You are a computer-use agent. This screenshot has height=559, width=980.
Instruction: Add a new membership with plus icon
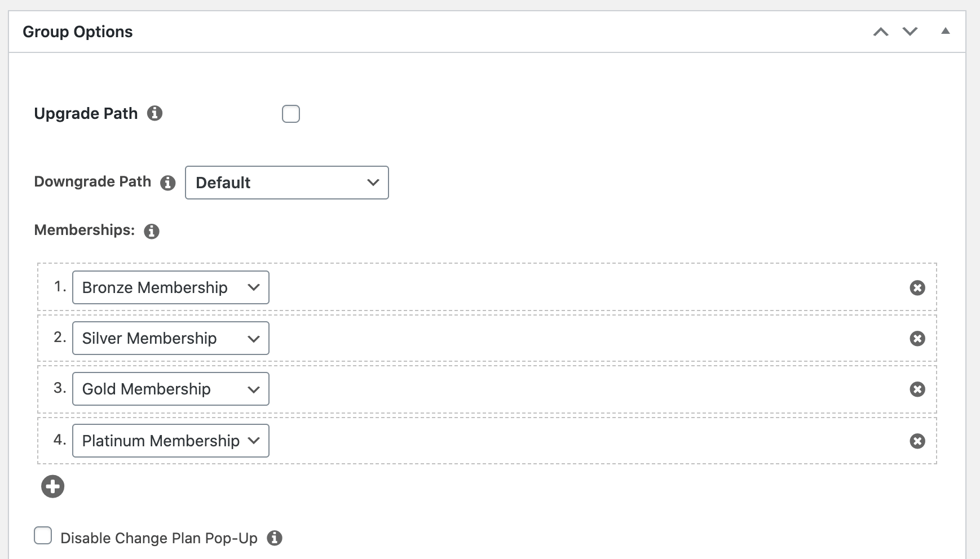coord(53,486)
